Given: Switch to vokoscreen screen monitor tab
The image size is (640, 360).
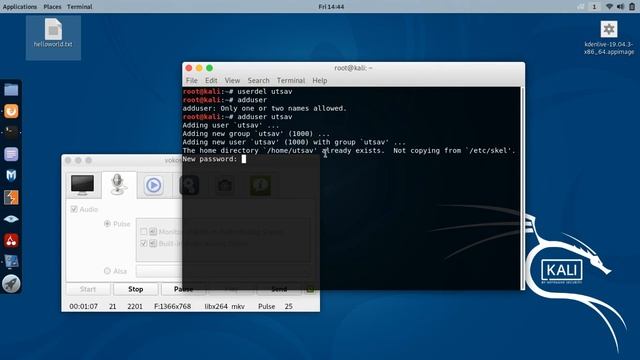Looking at the screenshot, I should pyautogui.click(x=82, y=184).
